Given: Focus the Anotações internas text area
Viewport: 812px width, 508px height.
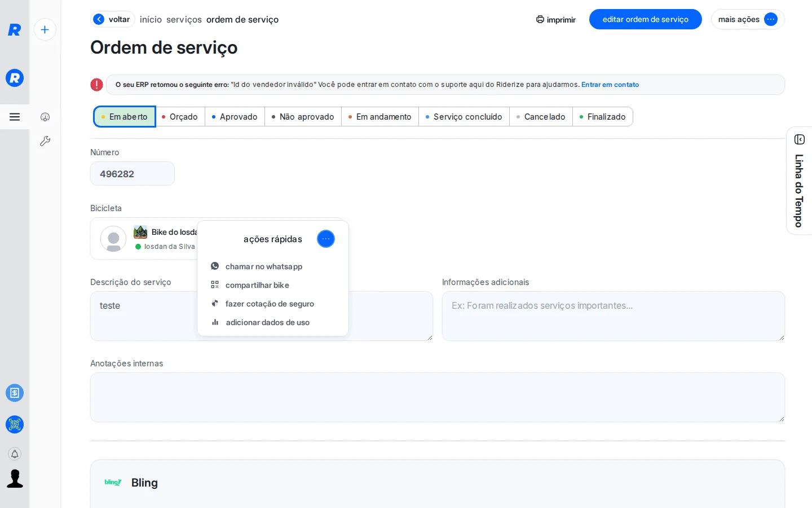Looking at the screenshot, I should pyautogui.click(x=438, y=397).
